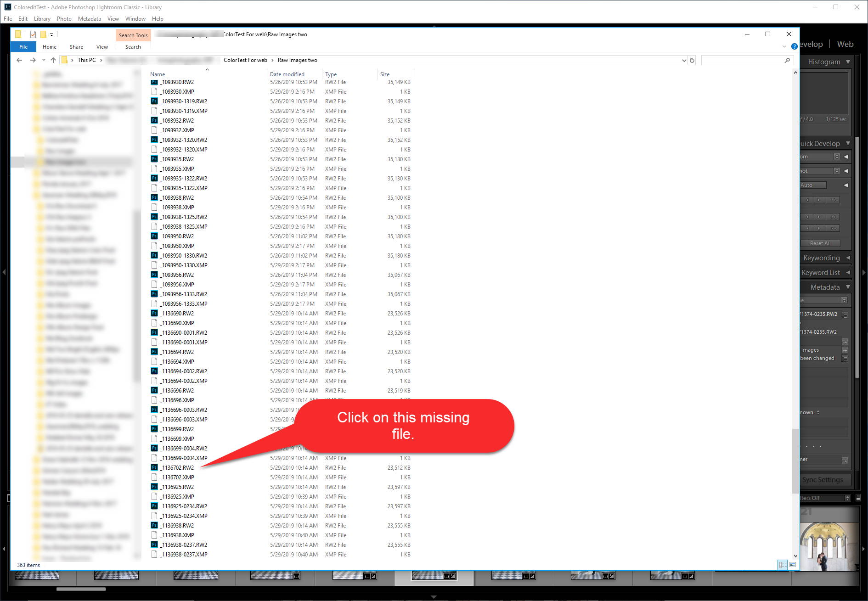Viewport: 868px width, 601px height.
Task: Click ColorTest For web breadcrumb
Action: pos(245,60)
